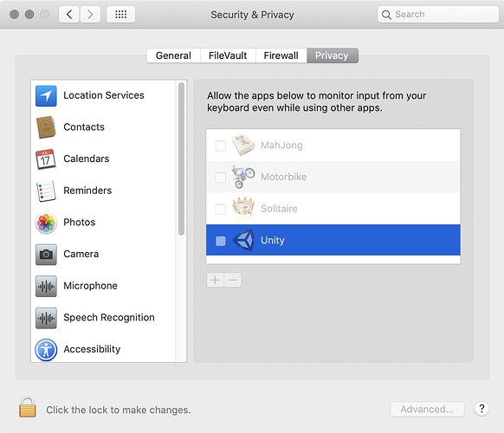Screen dimensions: 504x433
Task: Click the Speech Recognition waveform icon
Action: point(46,318)
